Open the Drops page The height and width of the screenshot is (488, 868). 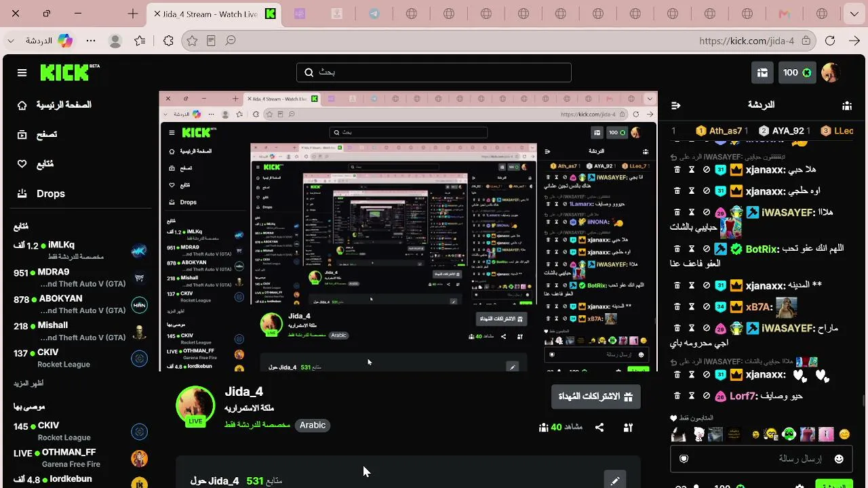click(x=41, y=194)
